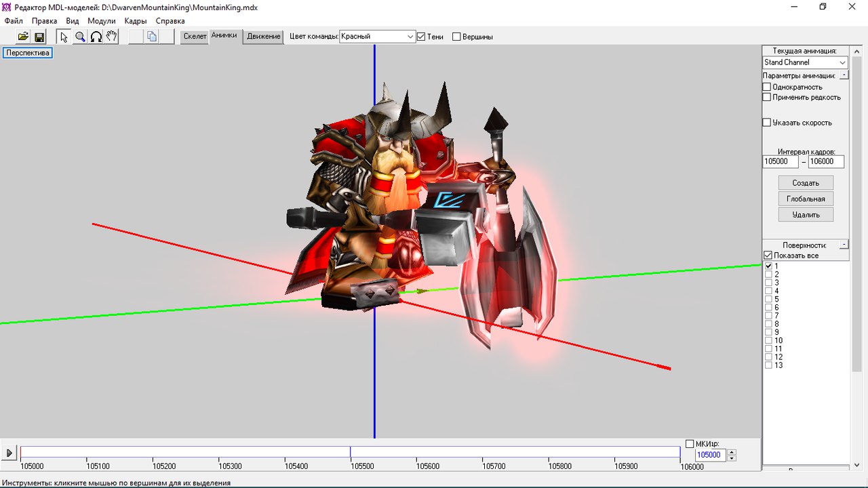Collapse the Поверхности section
The height and width of the screenshot is (488, 868).
click(844, 244)
